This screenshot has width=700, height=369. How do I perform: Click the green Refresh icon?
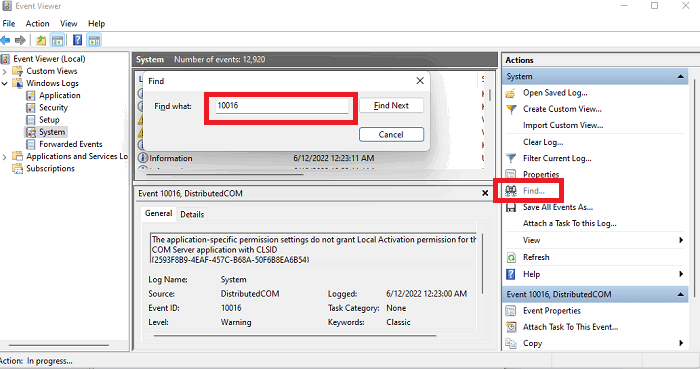(x=511, y=257)
